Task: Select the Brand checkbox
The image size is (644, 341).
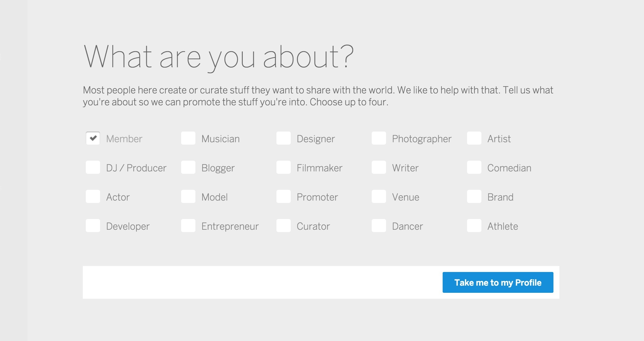Action: pyautogui.click(x=474, y=197)
